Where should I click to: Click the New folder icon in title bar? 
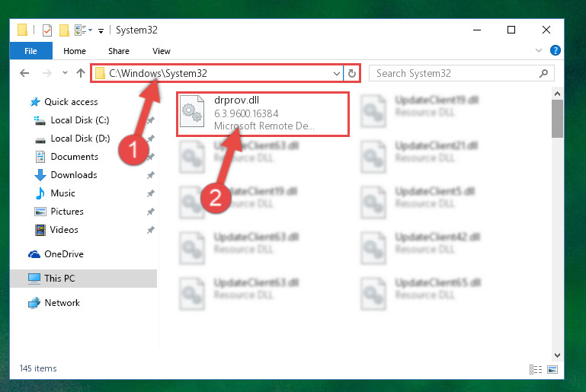[x=64, y=30]
